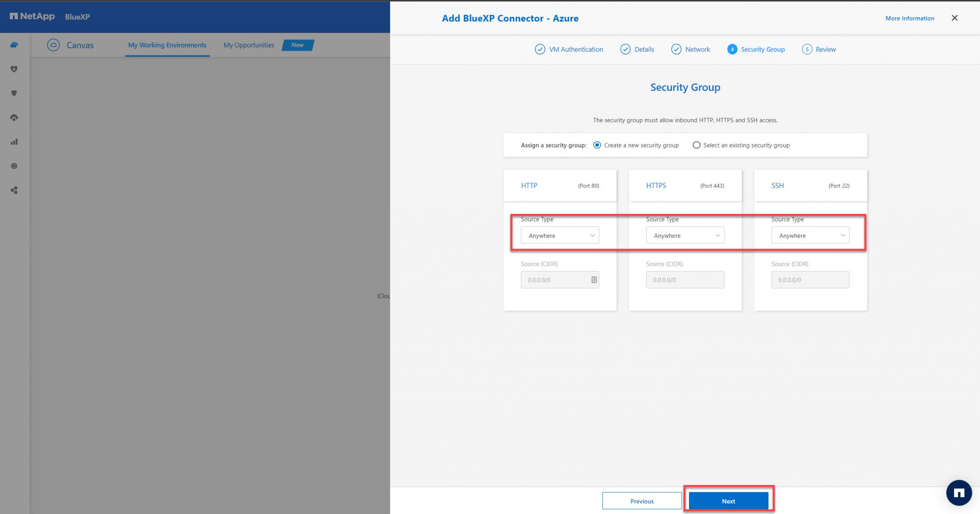
Task: Expand the HTTPS Anywhere dropdown
Action: pyautogui.click(x=685, y=235)
